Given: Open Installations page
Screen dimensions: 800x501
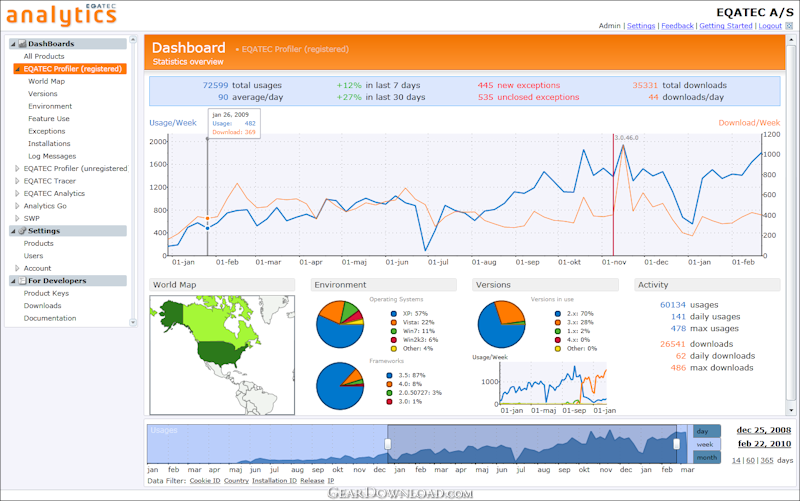Looking at the screenshot, I should click(49, 143).
